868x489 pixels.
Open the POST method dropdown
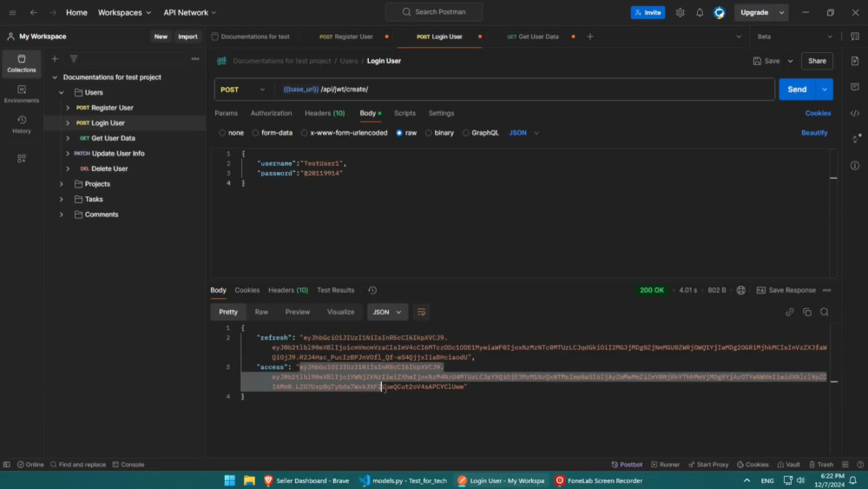[243, 89]
